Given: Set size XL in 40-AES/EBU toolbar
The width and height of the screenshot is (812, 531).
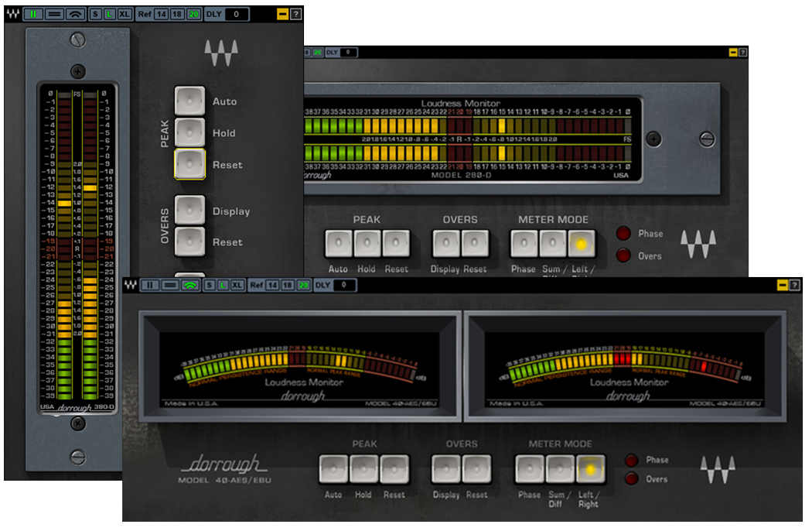Looking at the screenshot, I should [237, 285].
